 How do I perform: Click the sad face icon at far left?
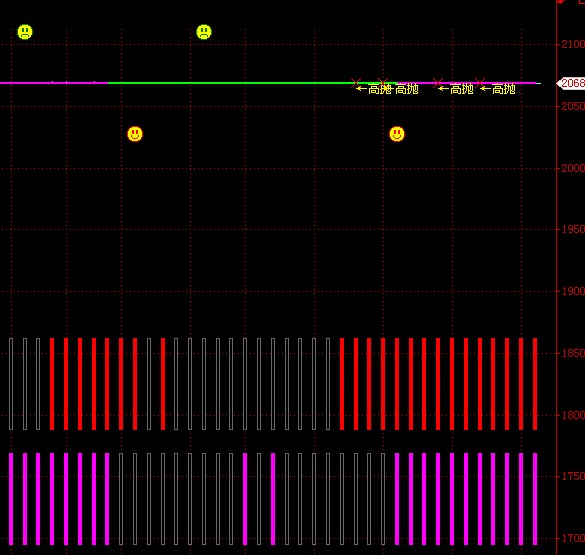coord(25,32)
